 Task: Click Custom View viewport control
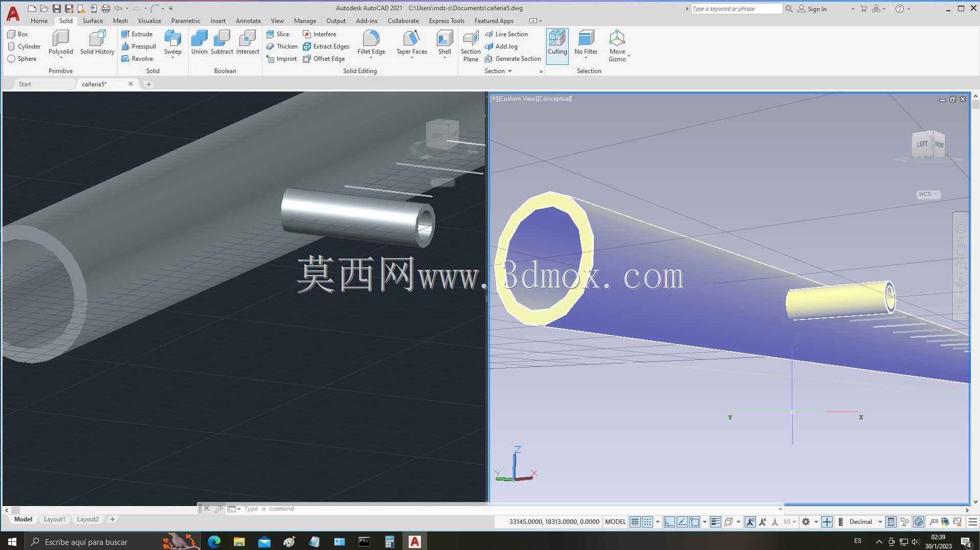tap(517, 99)
